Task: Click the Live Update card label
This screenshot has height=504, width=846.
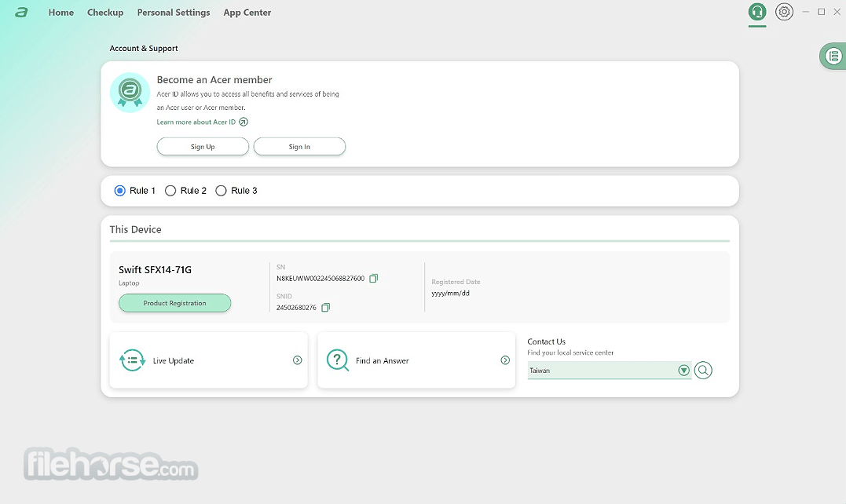Action: pos(173,360)
